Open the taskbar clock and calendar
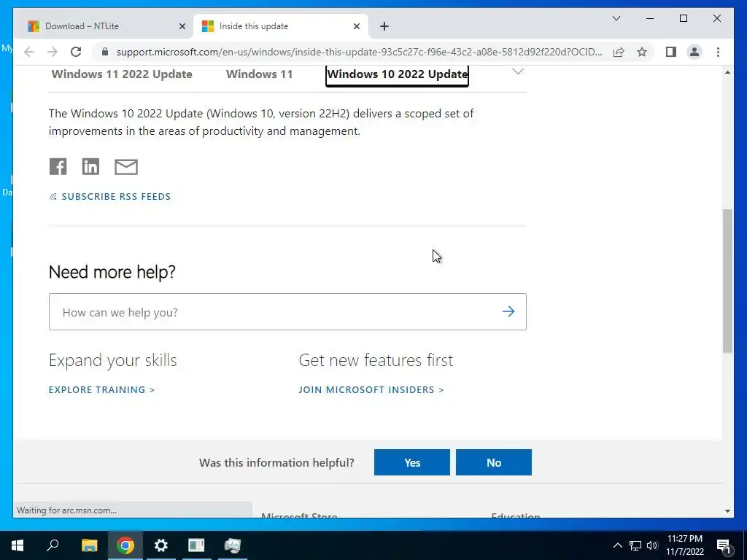 pyautogui.click(x=684, y=545)
